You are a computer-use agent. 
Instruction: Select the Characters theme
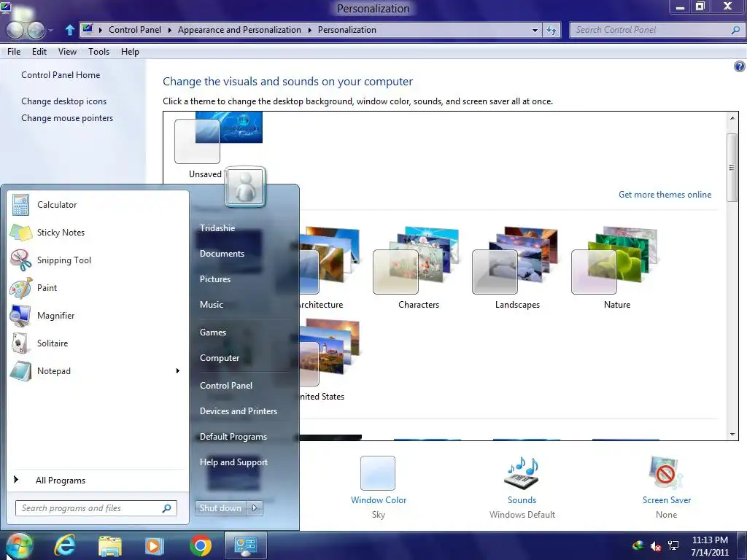click(x=418, y=268)
